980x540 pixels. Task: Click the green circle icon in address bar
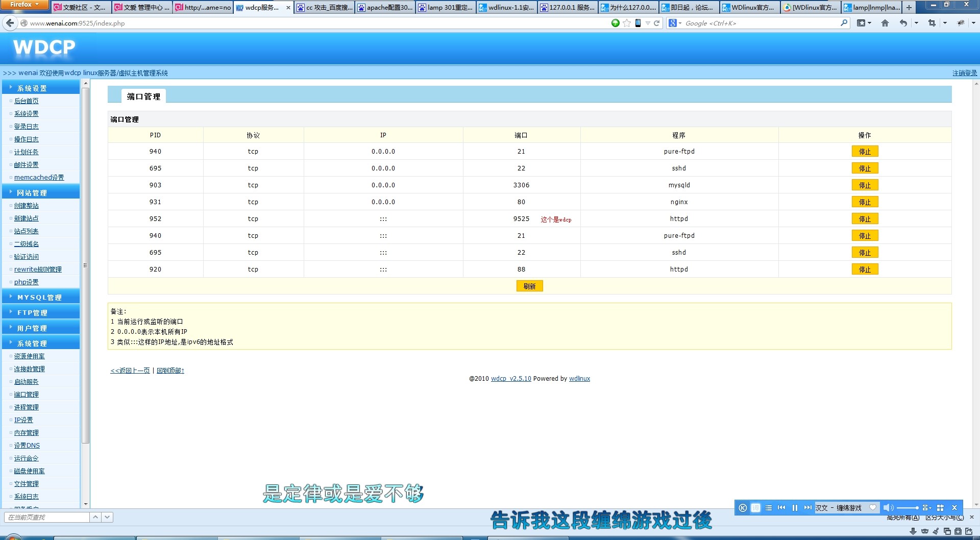(616, 23)
